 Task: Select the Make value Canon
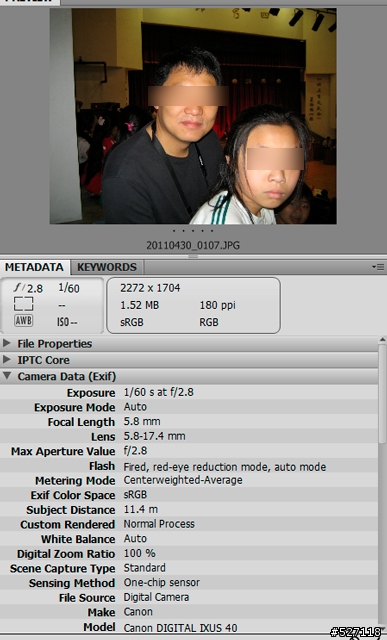click(x=138, y=612)
